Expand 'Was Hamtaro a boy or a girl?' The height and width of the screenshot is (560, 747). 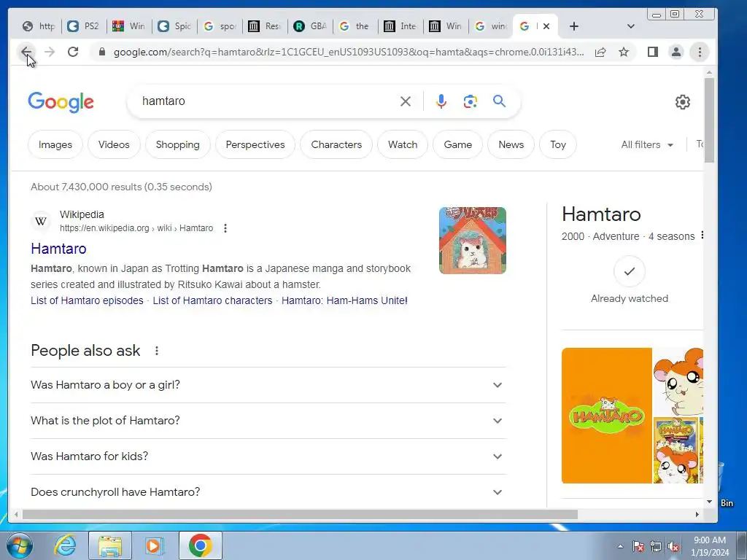[268, 385]
